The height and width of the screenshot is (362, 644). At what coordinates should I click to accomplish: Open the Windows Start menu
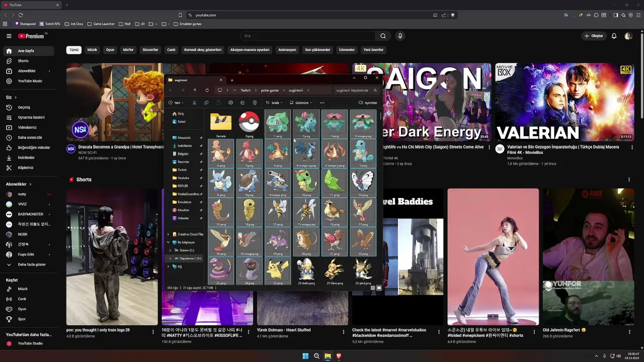tap(305, 356)
